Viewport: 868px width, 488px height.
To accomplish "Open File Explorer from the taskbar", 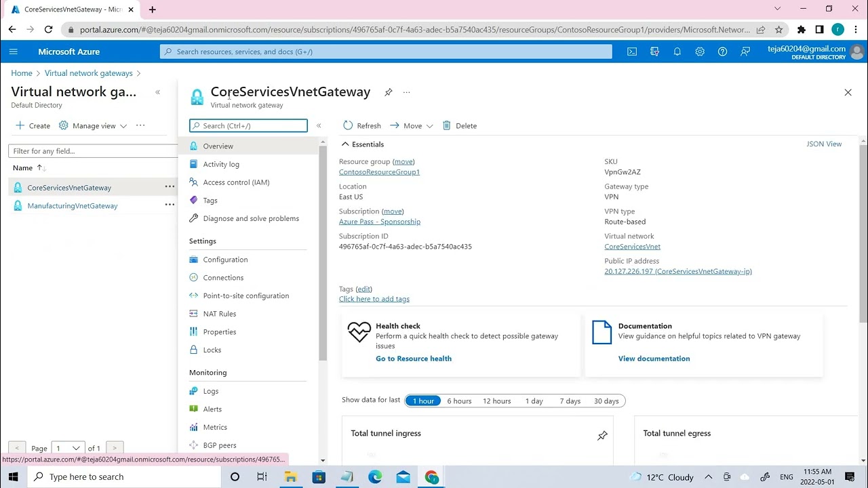I will (x=290, y=477).
